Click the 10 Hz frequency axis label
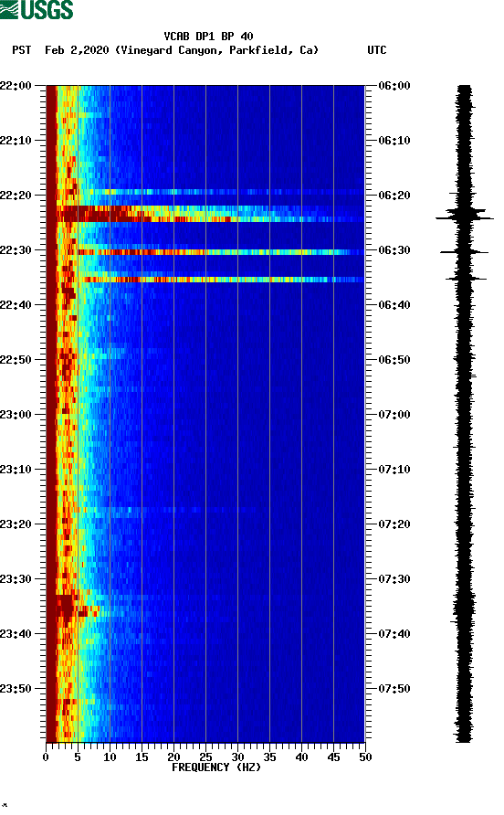 (x=110, y=757)
